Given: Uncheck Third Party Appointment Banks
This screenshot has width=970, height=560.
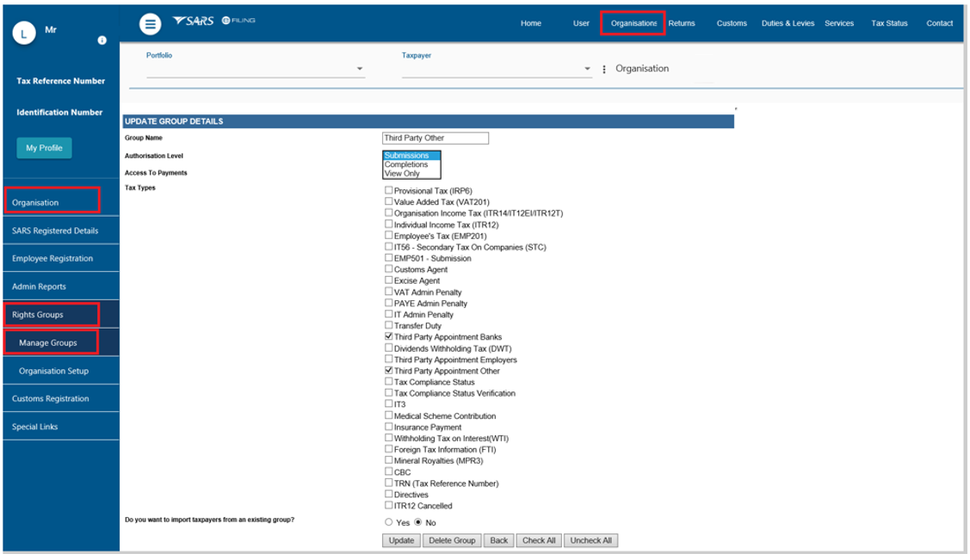Looking at the screenshot, I should [x=389, y=337].
